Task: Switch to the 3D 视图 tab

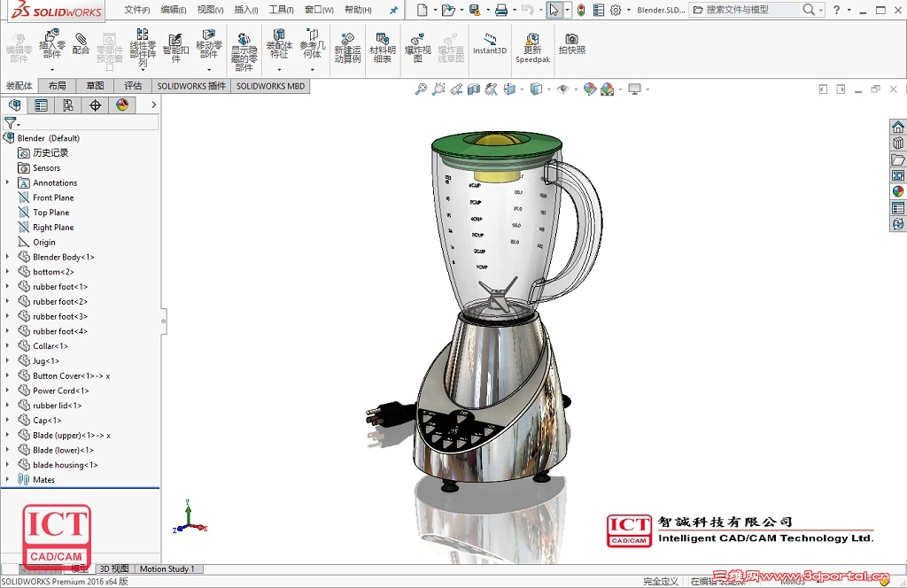Action: pyautogui.click(x=114, y=569)
